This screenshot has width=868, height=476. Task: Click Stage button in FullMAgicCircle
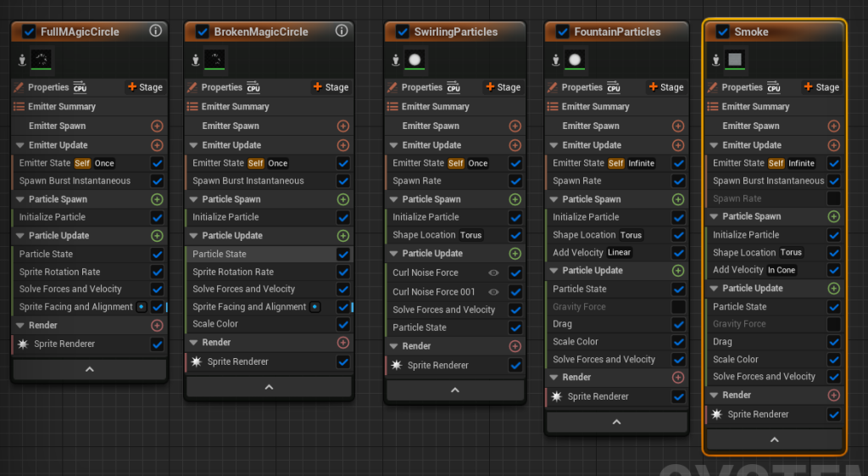click(x=145, y=87)
